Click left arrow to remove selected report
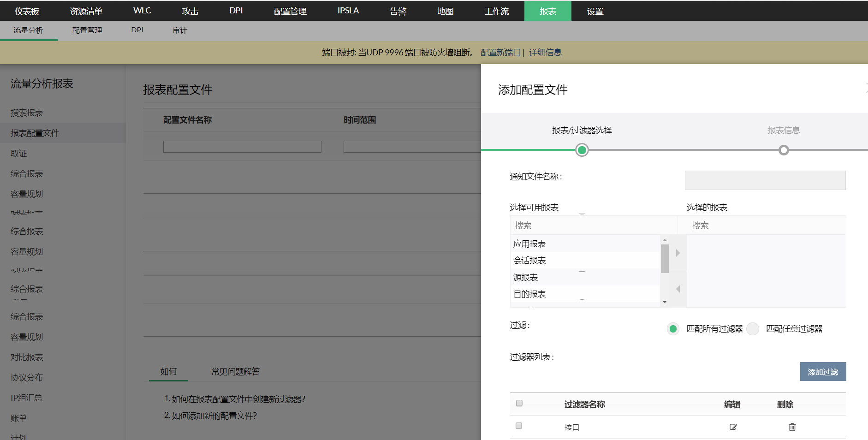Screen dimensions: 868x440 [678, 289]
